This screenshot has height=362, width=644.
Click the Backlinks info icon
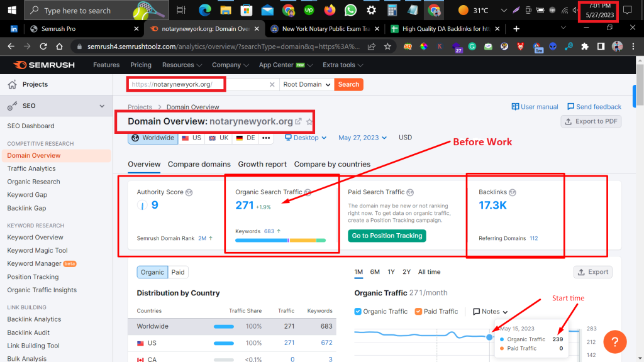512,192
